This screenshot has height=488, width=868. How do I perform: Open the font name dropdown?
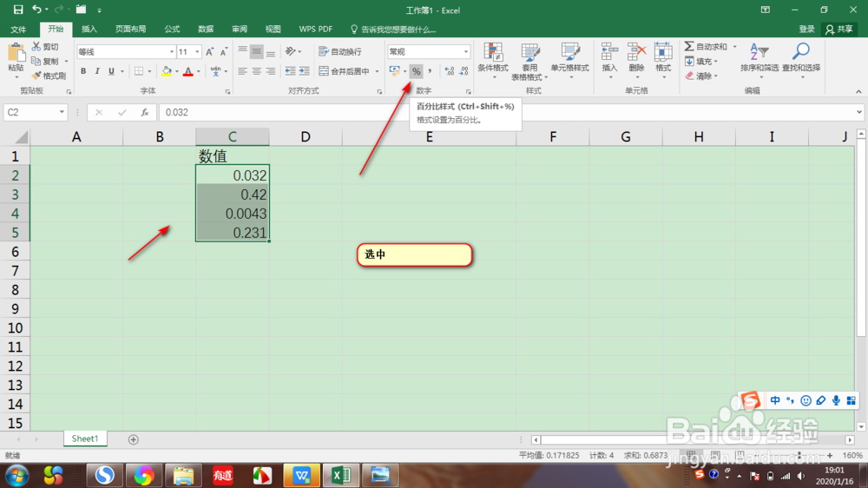click(x=171, y=51)
